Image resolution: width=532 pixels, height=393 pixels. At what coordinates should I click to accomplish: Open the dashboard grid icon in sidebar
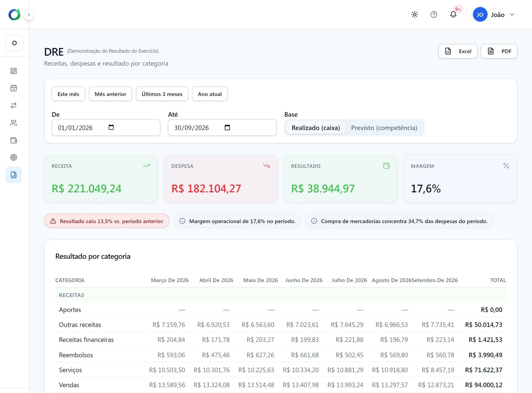[14, 71]
